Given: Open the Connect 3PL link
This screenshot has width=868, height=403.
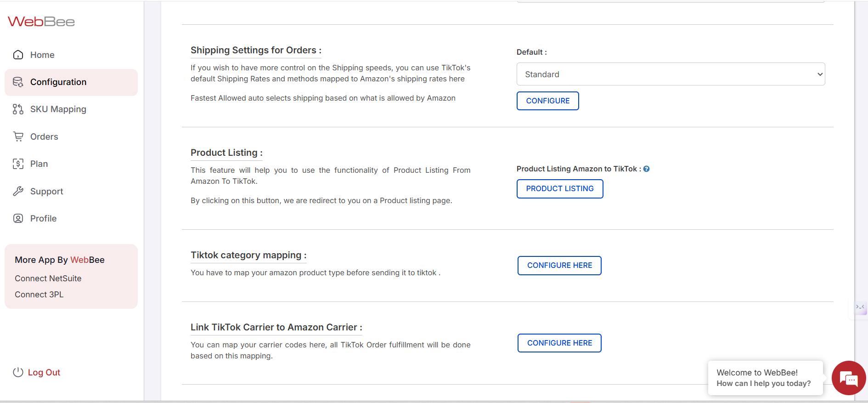Looking at the screenshot, I should 39,295.
